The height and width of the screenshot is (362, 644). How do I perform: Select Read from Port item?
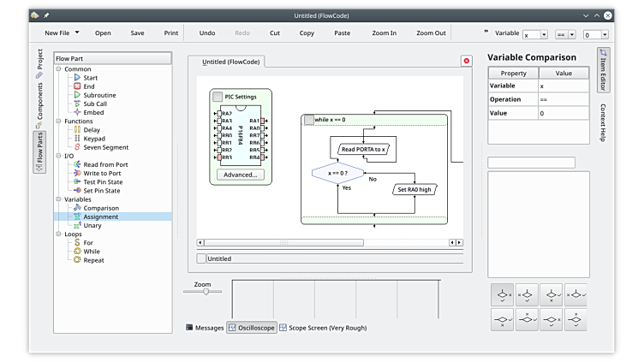tap(105, 164)
